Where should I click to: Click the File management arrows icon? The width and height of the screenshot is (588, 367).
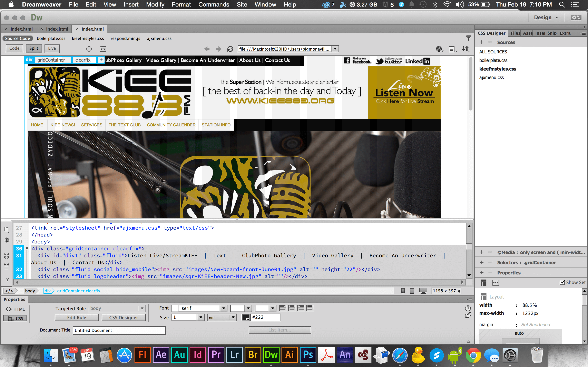point(465,49)
